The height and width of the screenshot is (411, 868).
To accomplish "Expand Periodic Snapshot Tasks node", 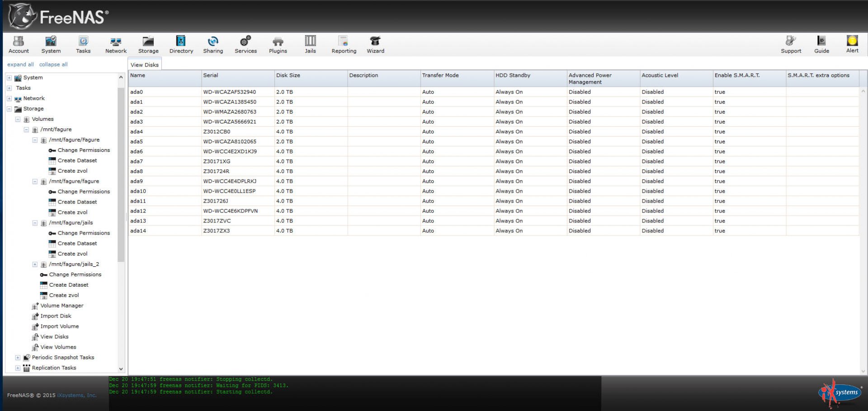I will pos(18,358).
